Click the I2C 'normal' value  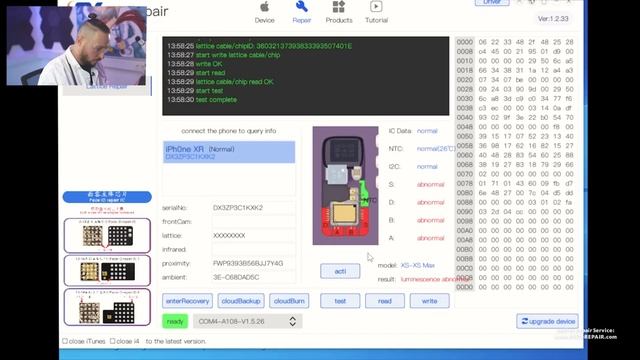coord(427,167)
